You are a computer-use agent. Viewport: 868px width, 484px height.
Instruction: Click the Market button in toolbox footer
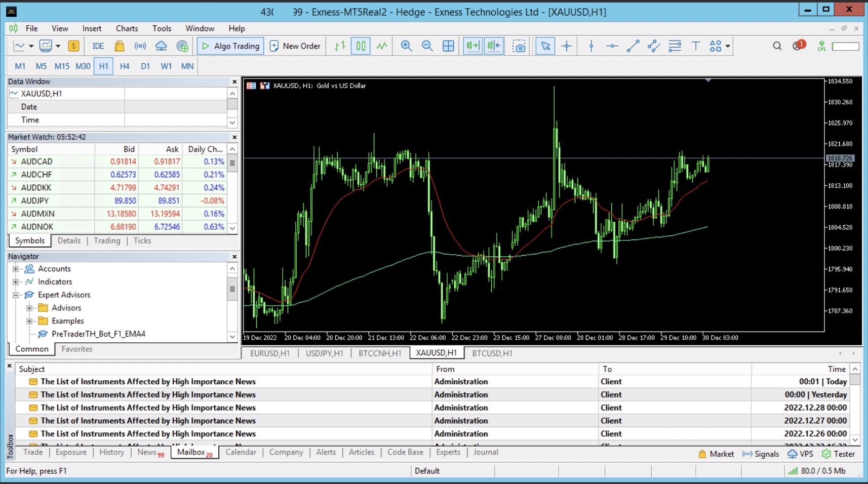click(716, 454)
